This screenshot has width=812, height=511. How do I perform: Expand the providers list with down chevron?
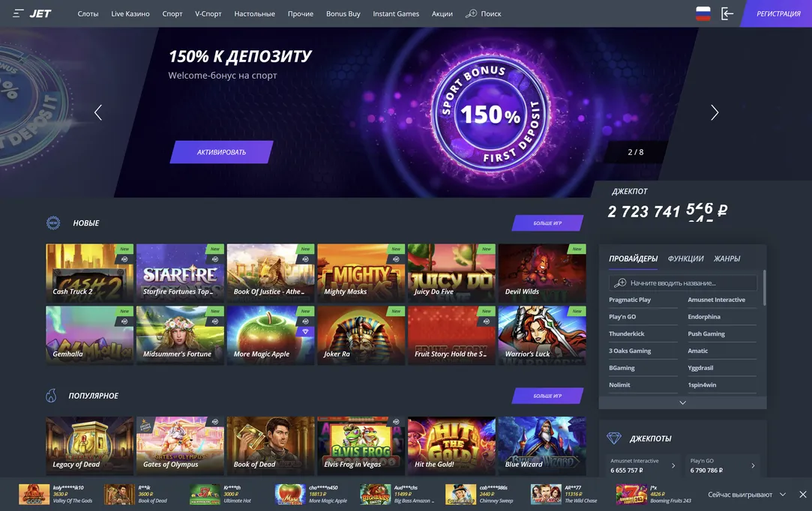coord(682,402)
